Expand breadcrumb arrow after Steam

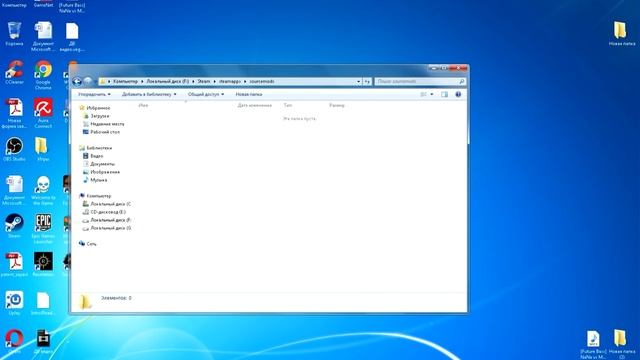[x=216, y=82]
